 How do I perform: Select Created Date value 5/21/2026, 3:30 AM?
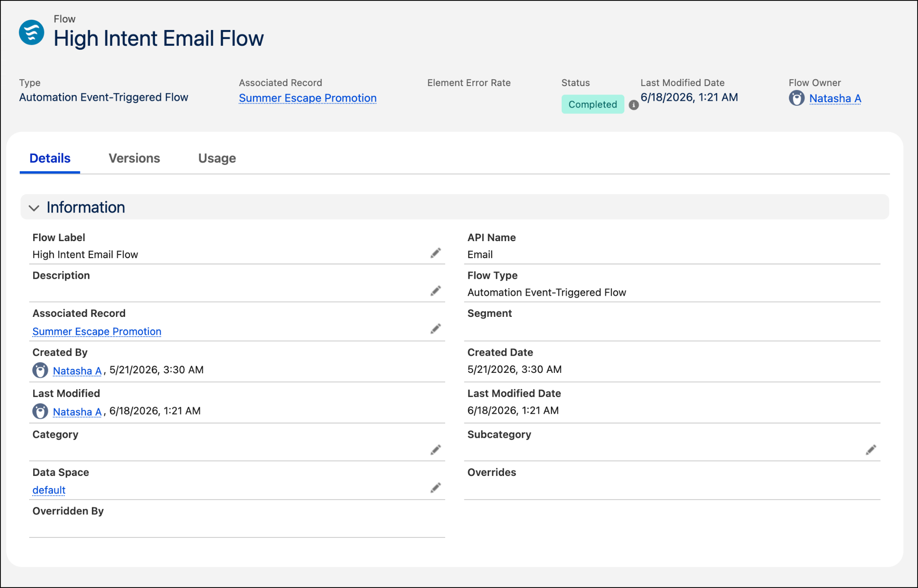coord(515,369)
